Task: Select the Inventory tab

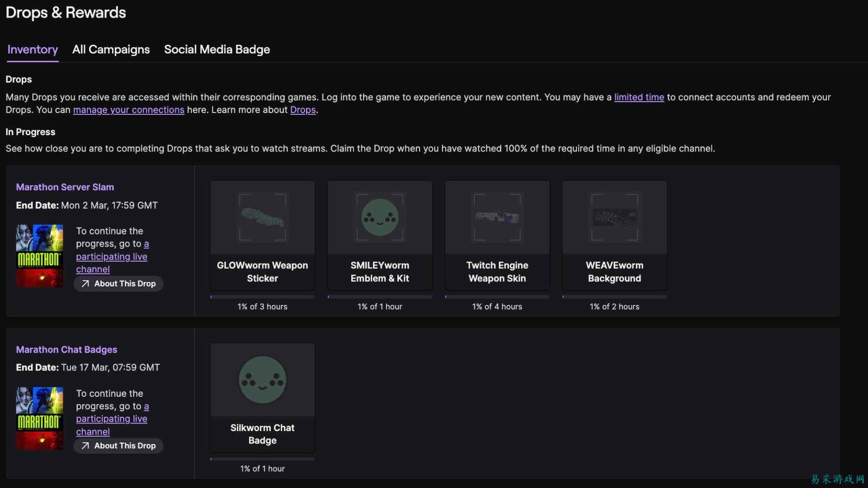Action: click(x=32, y=50)
